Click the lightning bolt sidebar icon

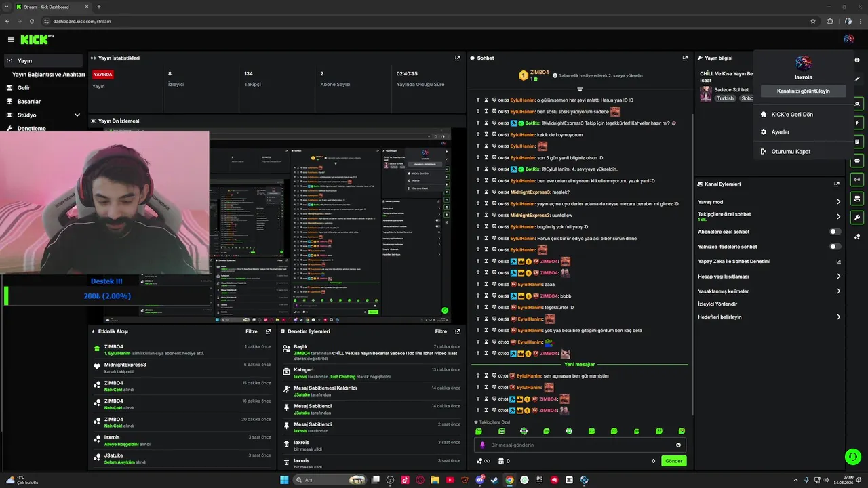[x=857, y=123]
